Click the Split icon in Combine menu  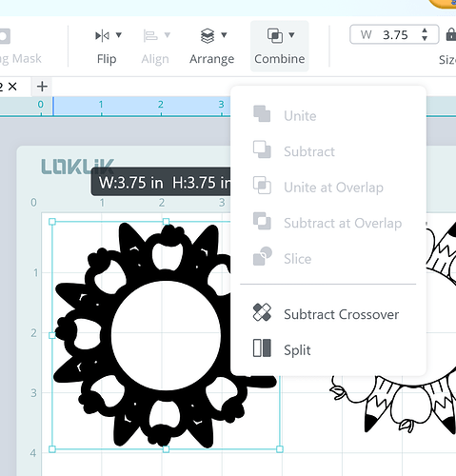[x=262, y=348]
